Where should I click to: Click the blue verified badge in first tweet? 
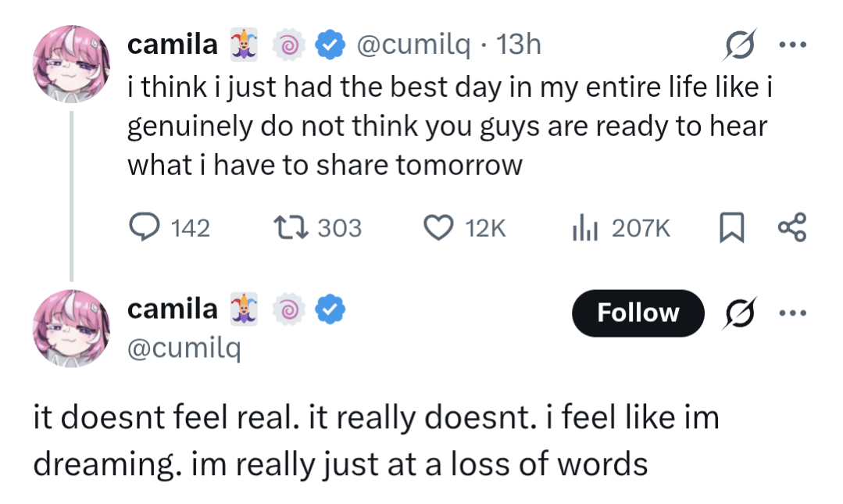point(330,45)
